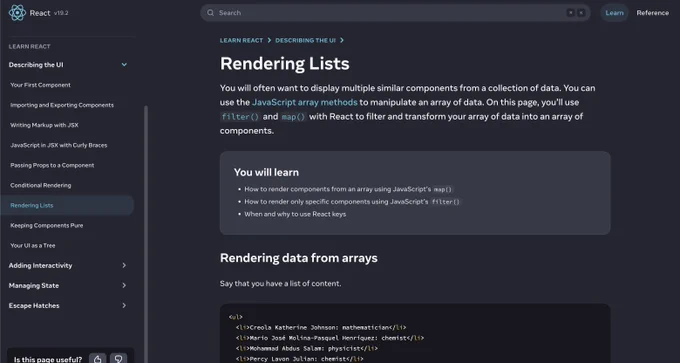This screenshot has height=363, width=680.
Task: Click the Adding Interactivity section label
Action: coord(40,265)
